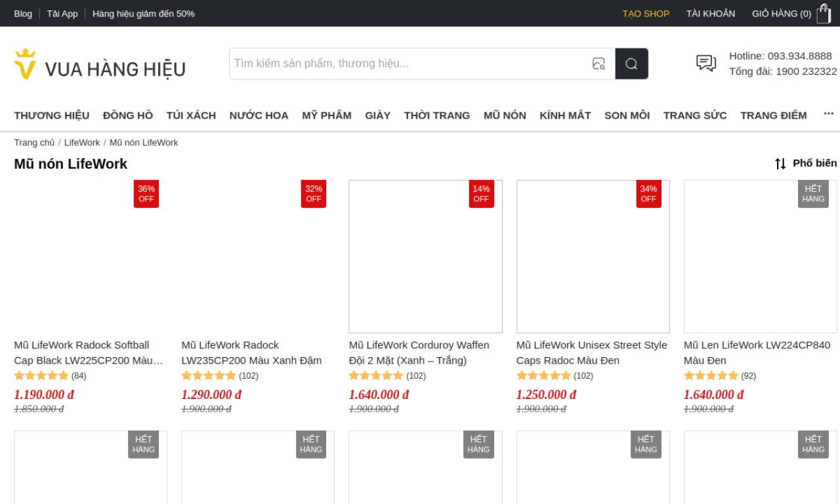The height and width of the screenshot is (504, 840).
Task: Click the 32% OFF badge
Action: click(314, 194)
